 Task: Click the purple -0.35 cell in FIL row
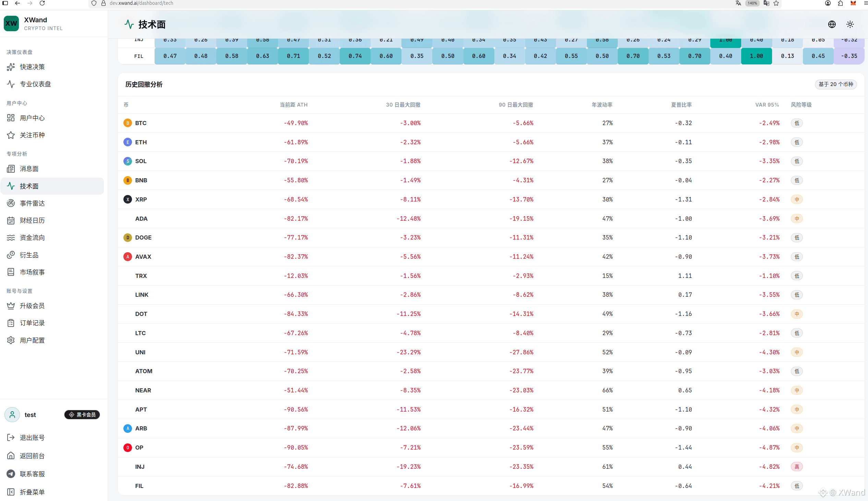pos(849,56)
